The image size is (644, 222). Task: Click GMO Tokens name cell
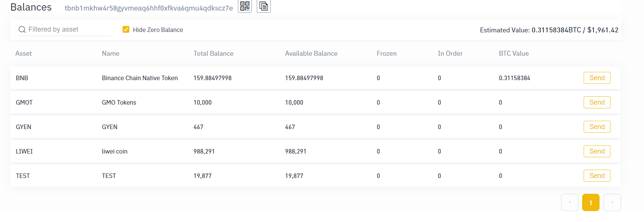click(119, 102)
